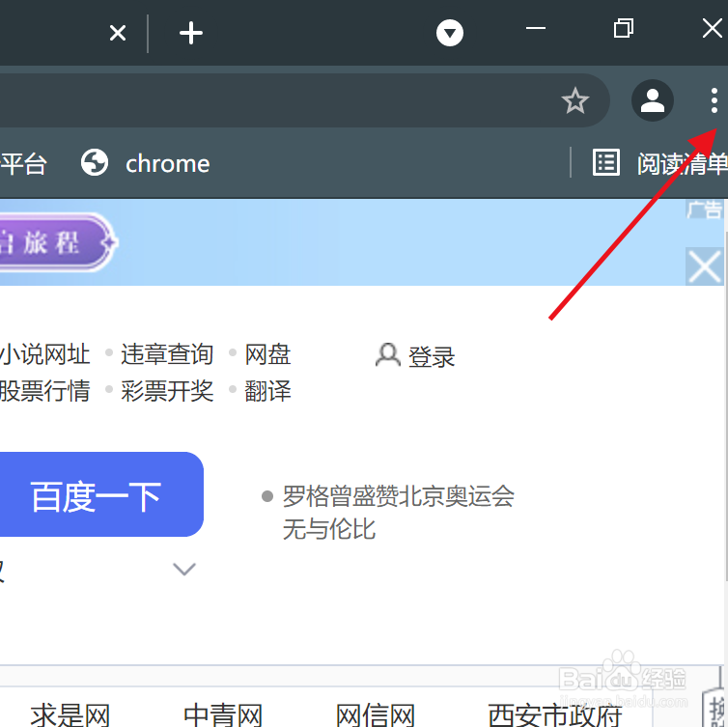Click the user icon beside 登录
This screenshot has width=728, height=727.
(x=388, y=355)
